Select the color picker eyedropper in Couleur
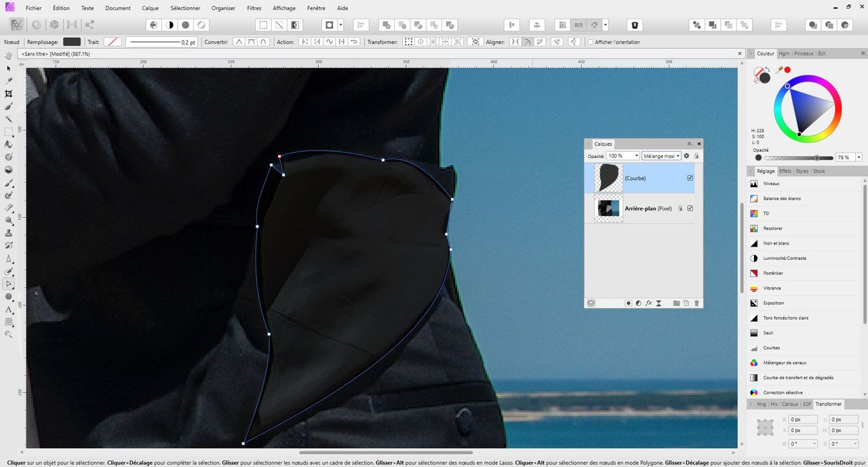This screenshot has width=868, height=467. (x=779, y=70)
